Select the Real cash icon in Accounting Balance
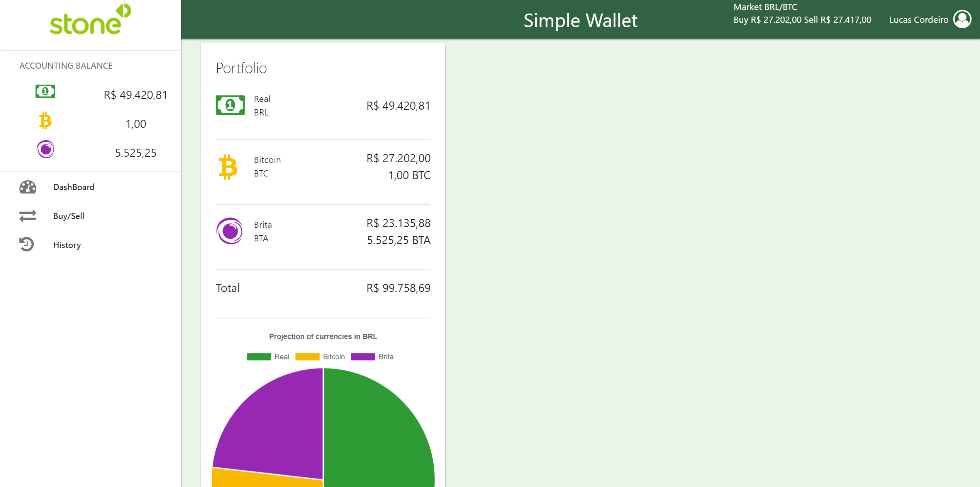The image size is (980, 487). [x=45, y=92]
